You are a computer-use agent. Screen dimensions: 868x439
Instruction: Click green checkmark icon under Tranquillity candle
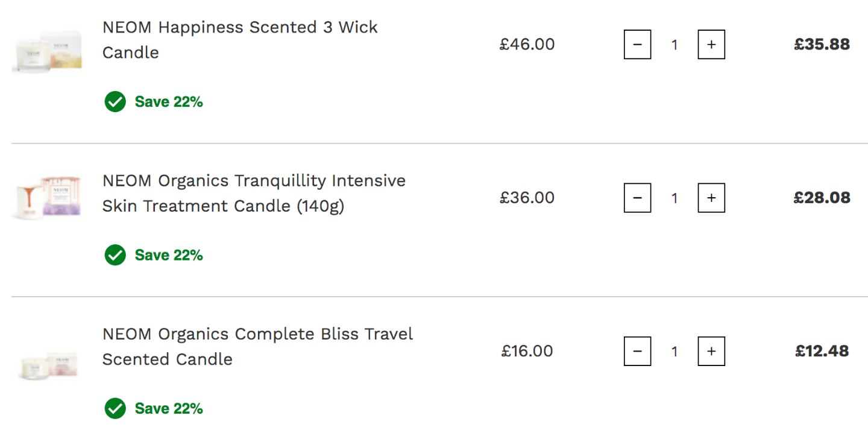tap(115, 255)
